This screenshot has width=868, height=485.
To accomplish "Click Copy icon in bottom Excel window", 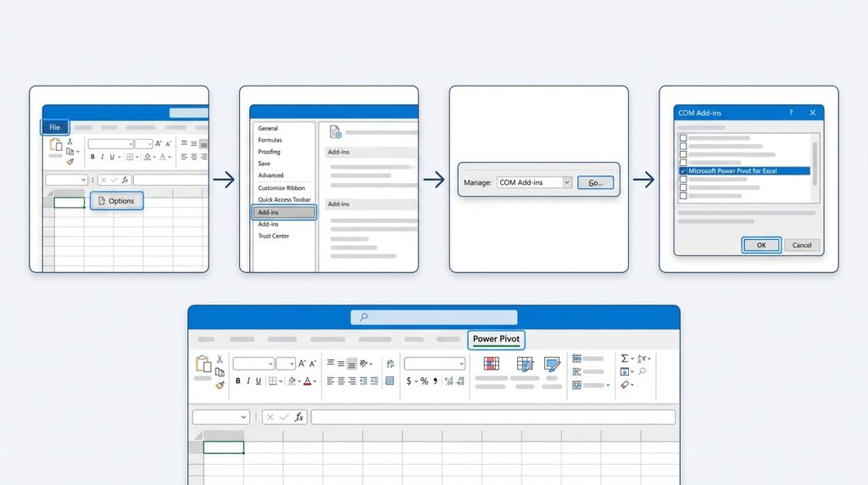I will [x=220, y=372].
